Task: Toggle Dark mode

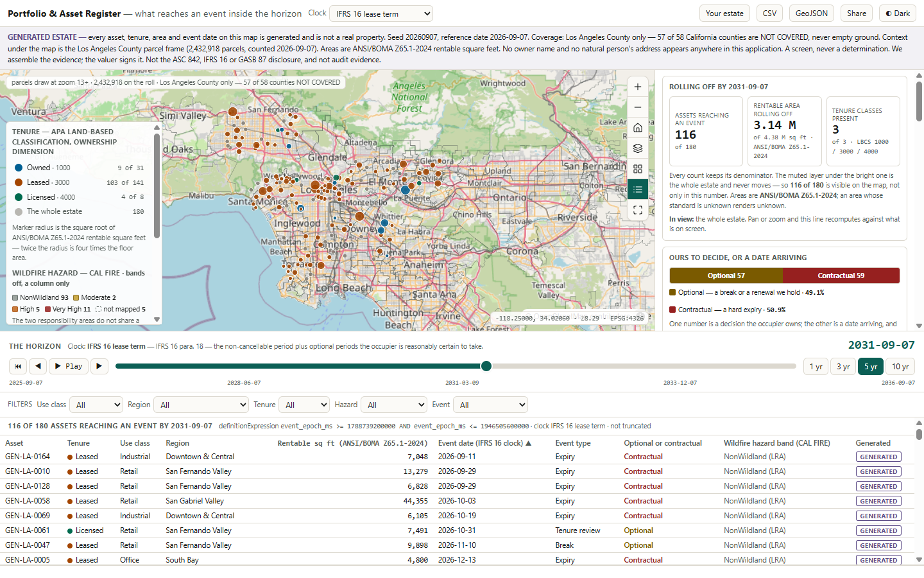Action: click(x=898, y=13)
